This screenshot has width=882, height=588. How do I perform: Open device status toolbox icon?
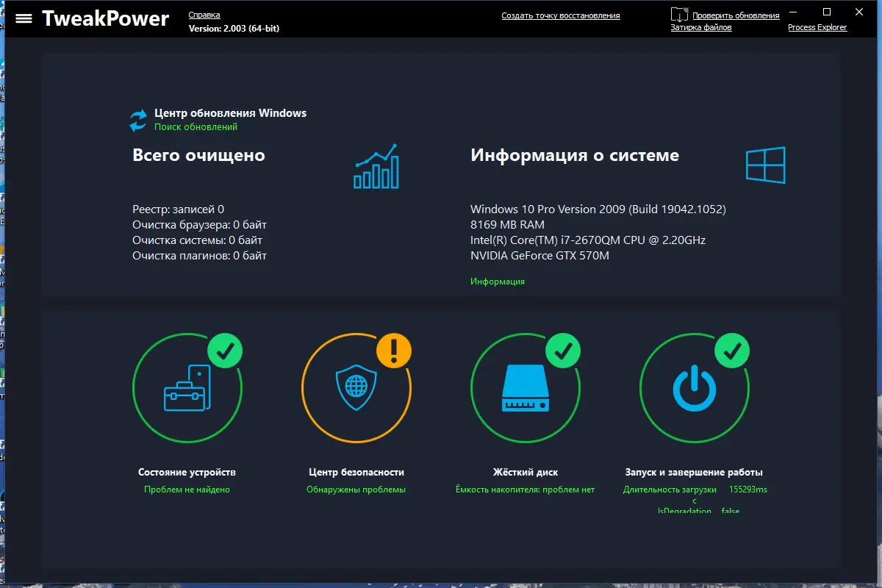click(187, 387)
